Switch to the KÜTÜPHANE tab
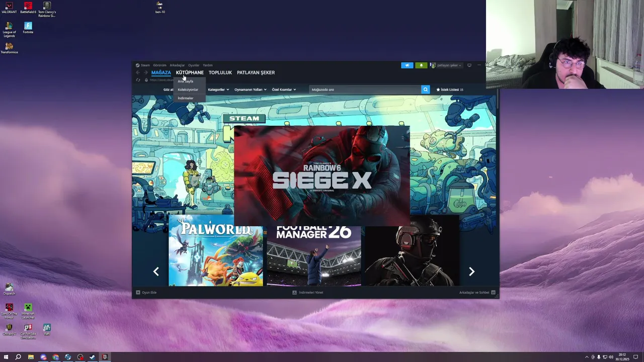This screenshot has height=362, width=644. tap(190, 72)
